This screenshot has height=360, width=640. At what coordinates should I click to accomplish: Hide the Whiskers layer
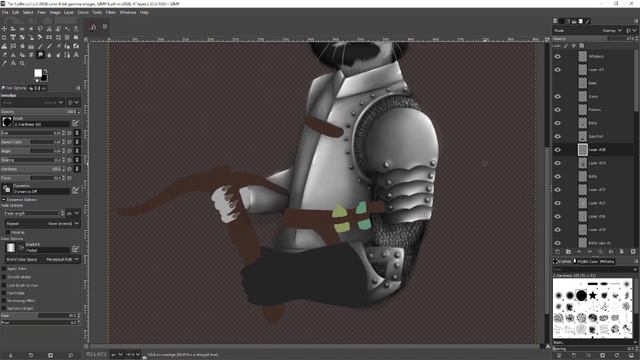tap(558, 56)
